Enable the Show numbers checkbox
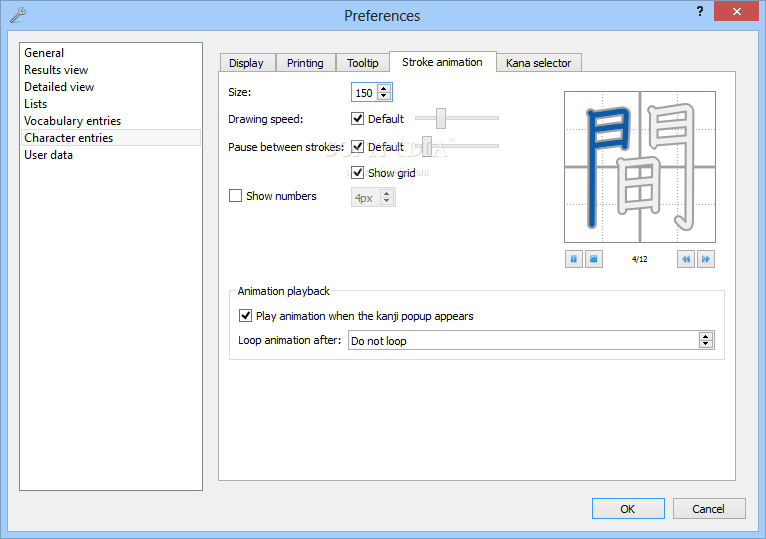 pyautogui.click(x=235, y=196)
